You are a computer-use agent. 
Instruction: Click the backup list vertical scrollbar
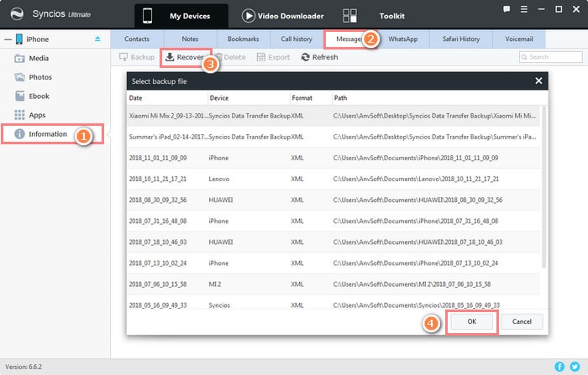543,186
